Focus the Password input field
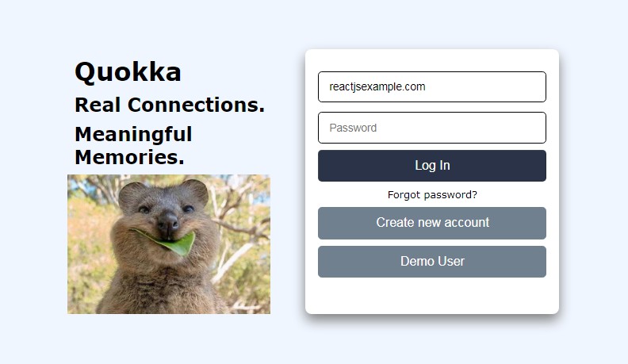 (x=431, y=128)
